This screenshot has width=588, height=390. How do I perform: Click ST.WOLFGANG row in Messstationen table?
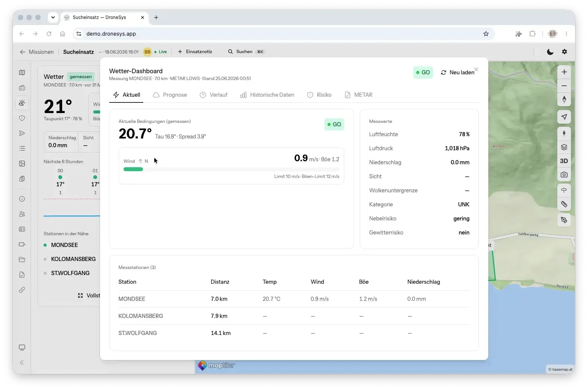pyautogui.click(x=294, y=333)
